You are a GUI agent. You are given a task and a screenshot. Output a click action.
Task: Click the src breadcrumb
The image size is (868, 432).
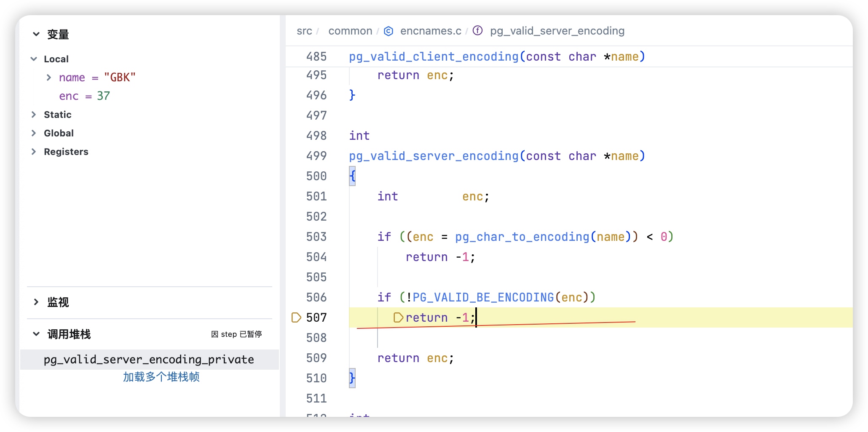pyautogui.click(x=304, y=31)
